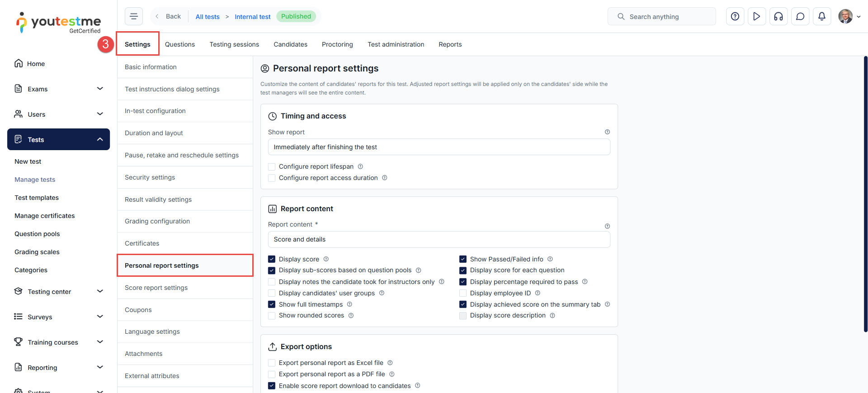Click the Surveys list icon

pyautogui.click(x=19, y=317)
